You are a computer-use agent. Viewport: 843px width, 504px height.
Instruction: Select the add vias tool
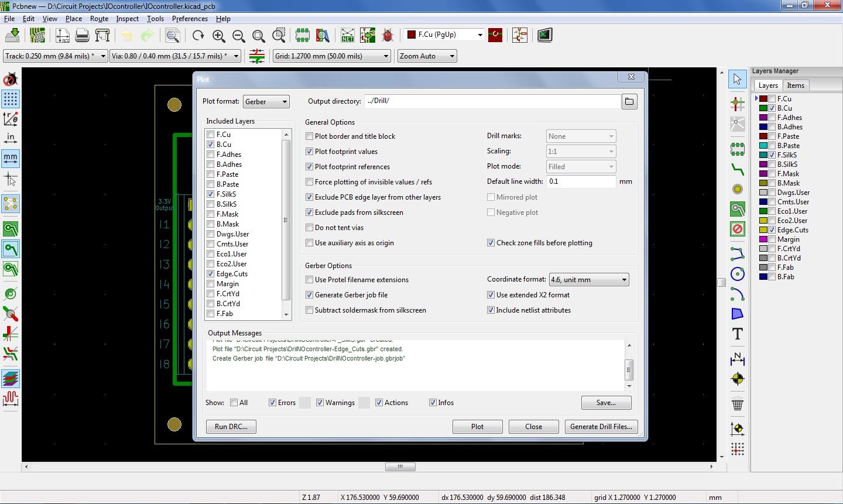[x=738, y=189]
